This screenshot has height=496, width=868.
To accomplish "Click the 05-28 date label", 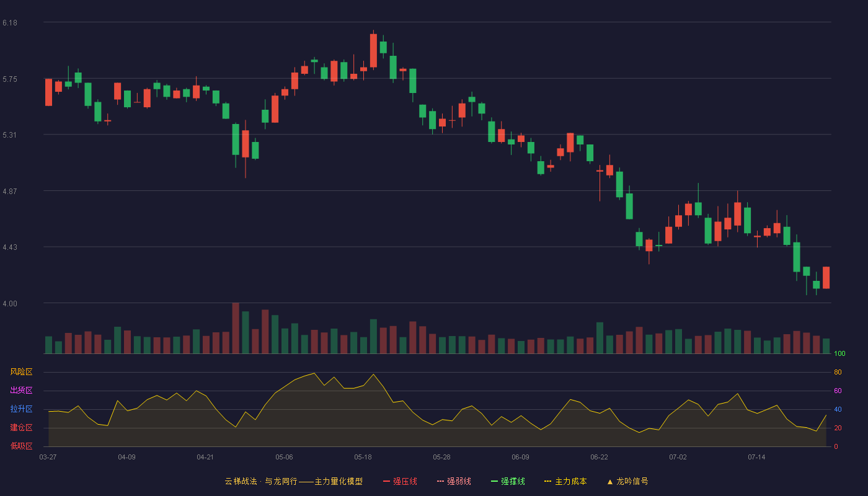I will click(441, 457).
